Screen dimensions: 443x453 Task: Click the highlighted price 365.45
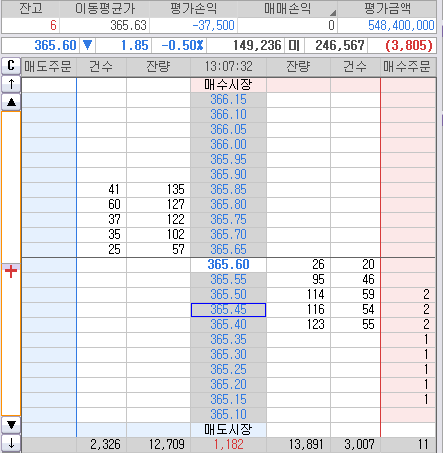pos(228,310)
